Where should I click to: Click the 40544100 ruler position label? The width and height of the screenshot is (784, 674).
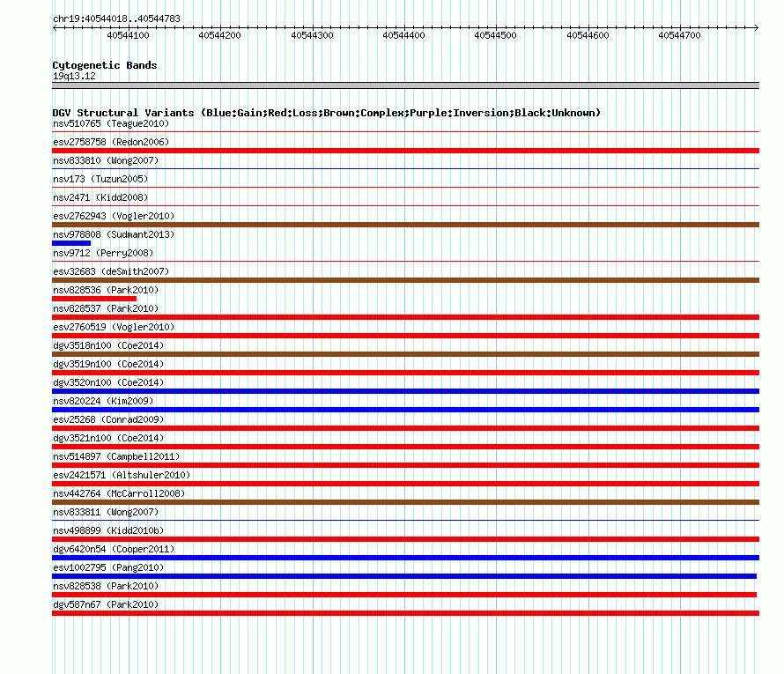pyautogui.click(x=128, y=35)
